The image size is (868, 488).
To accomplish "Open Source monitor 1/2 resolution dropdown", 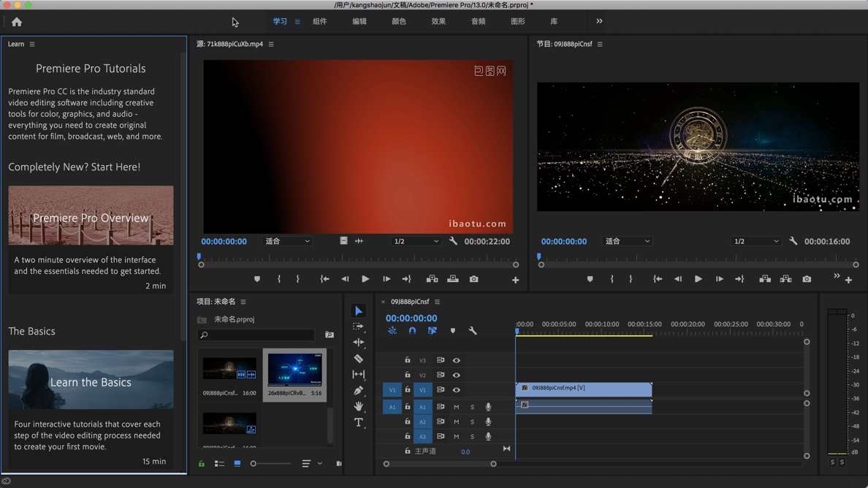I will (x=416, y=241).
